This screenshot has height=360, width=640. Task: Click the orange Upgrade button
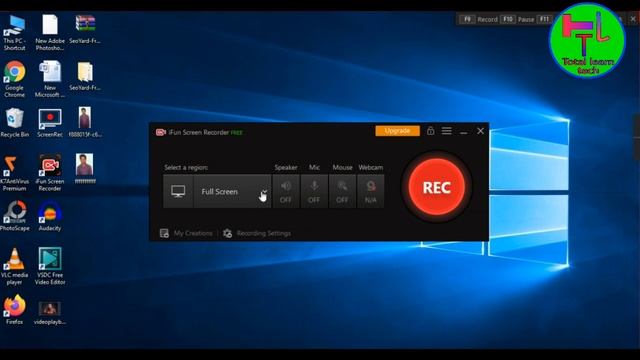point(397,131)
